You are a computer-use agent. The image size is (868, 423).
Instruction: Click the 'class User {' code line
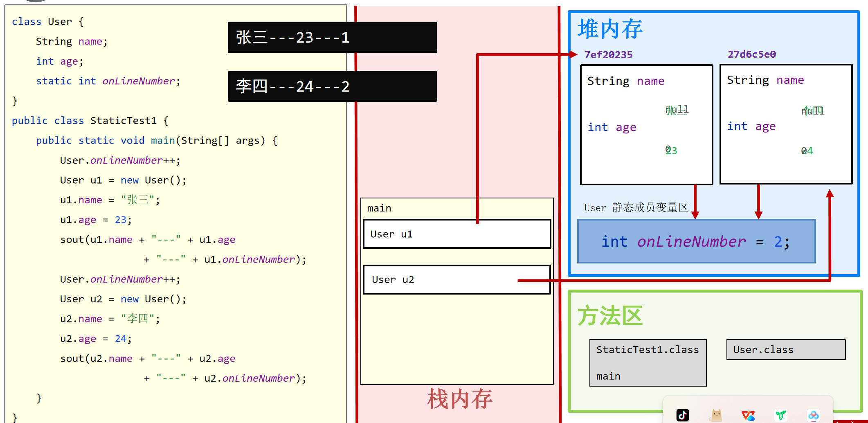pos(48,22)
